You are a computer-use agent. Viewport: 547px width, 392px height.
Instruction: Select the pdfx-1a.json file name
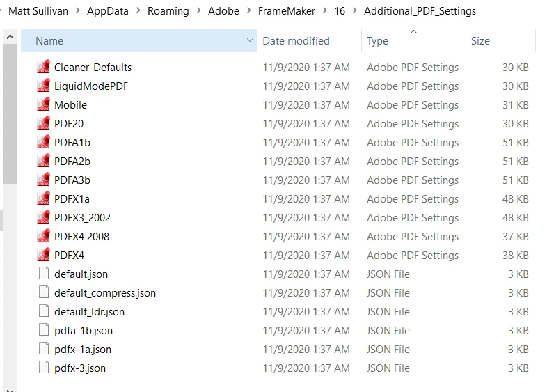click(83, 350)
